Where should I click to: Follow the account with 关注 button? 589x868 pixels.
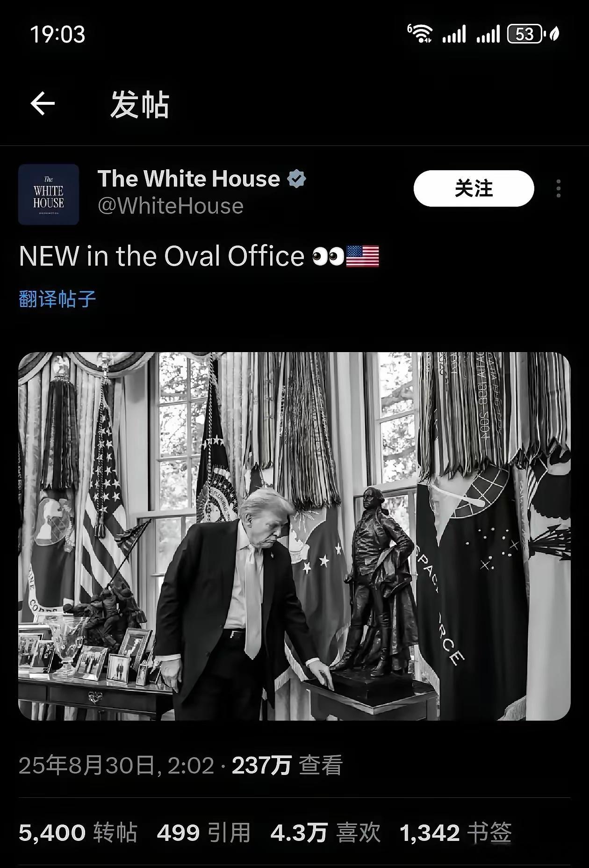[x=474, y=188]
